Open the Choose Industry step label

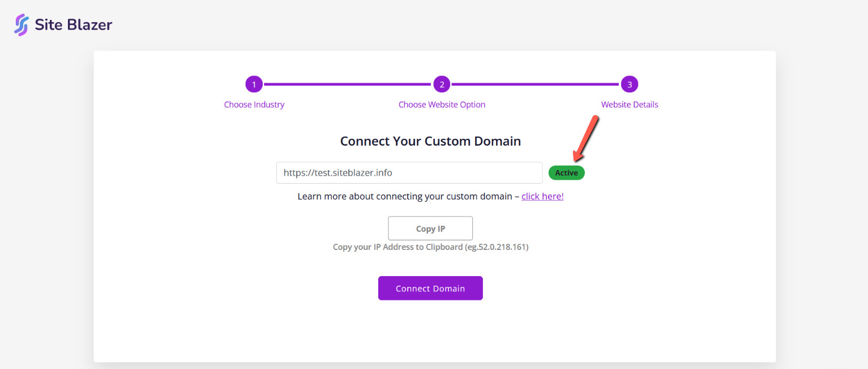tap(254, 105)
